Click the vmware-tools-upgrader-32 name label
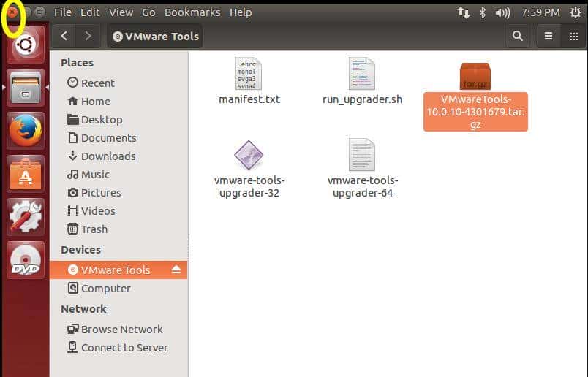The width and height of the screenshot is (588, 377). pyautogui.click(x=249, y=186)
